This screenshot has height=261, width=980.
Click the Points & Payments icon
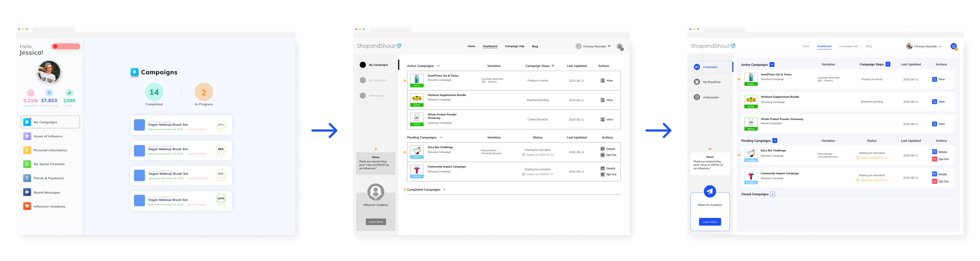[27, 178]
